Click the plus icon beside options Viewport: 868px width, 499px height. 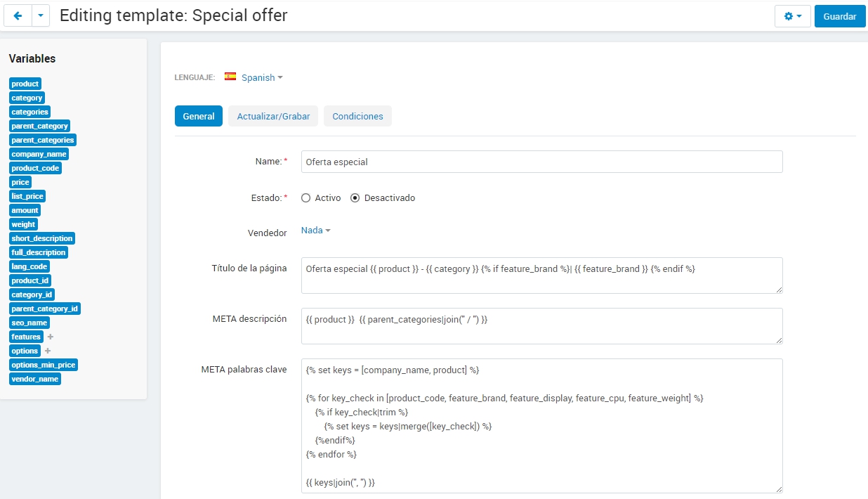click(48, 351)
